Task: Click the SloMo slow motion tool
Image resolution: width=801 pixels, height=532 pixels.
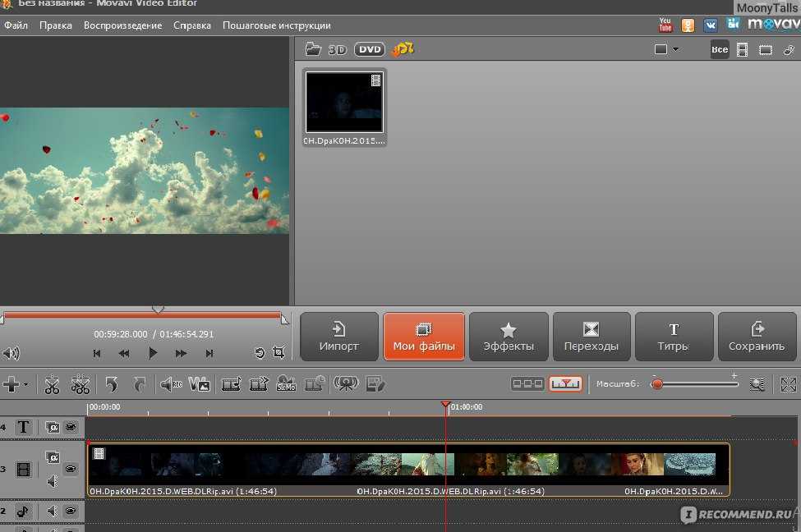Action: (286, 384)
